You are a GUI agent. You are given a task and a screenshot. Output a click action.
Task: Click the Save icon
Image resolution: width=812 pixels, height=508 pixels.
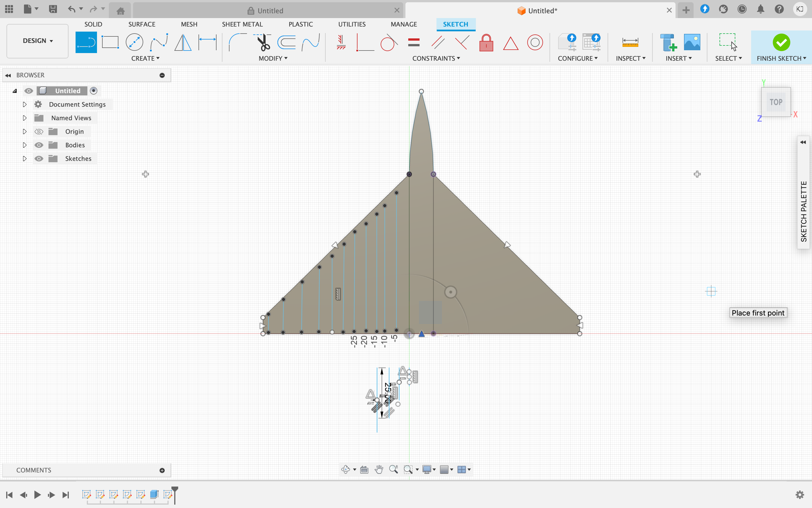(53, 9)
